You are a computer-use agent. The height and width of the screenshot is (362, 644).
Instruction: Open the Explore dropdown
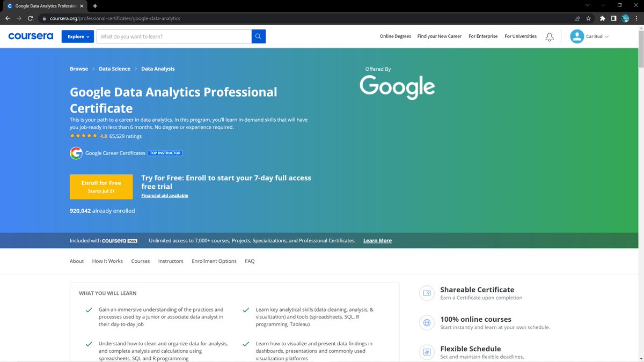77,36
